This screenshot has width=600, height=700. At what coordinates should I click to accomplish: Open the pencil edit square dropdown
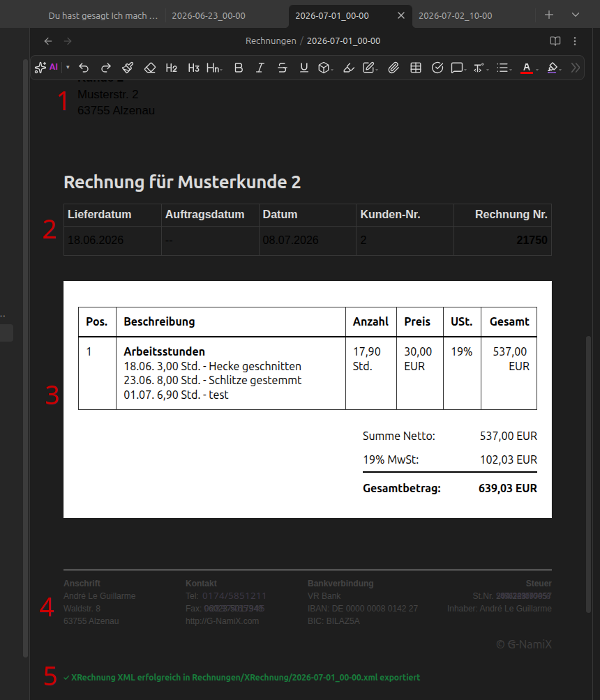[x=370, y=68]
